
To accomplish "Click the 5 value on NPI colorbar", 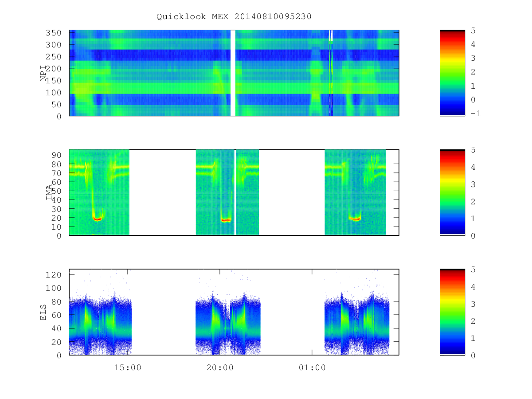I will coord(473,30).
